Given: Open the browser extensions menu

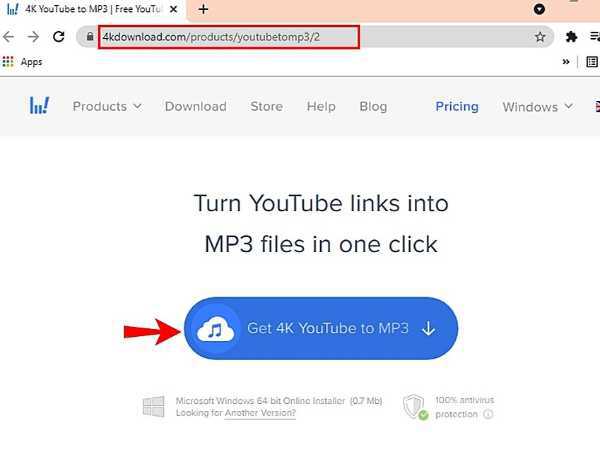Looking at the screenshot, I should pyautogui.click(x=571, y=37).
